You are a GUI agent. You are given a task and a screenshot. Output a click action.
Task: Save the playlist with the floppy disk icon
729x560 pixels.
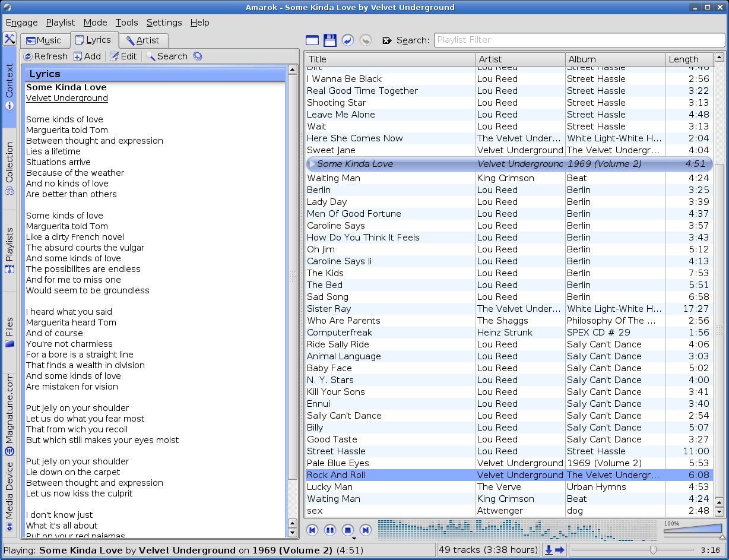click(330, 40)
